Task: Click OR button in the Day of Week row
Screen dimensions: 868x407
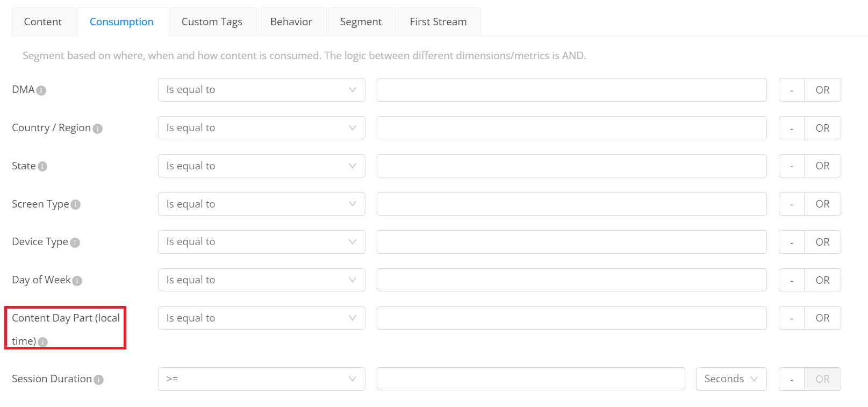Action: pyautogui.click(x=822, y=280)
